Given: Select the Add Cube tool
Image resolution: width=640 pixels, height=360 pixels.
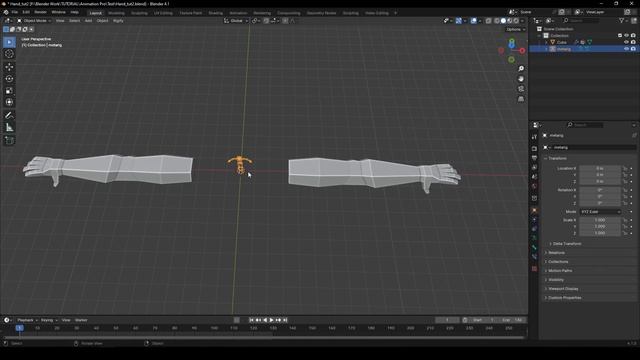Looking at the screenshot, I should coord(9,141).
